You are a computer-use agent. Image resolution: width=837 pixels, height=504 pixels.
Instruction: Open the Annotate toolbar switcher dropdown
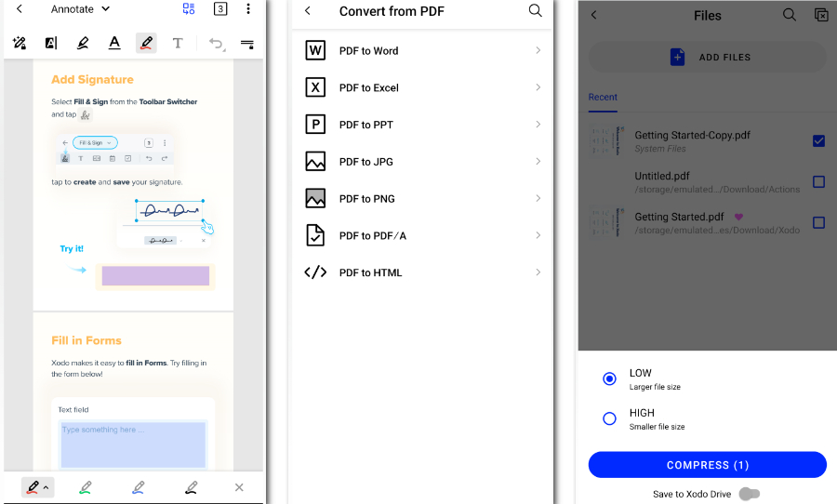81,9
